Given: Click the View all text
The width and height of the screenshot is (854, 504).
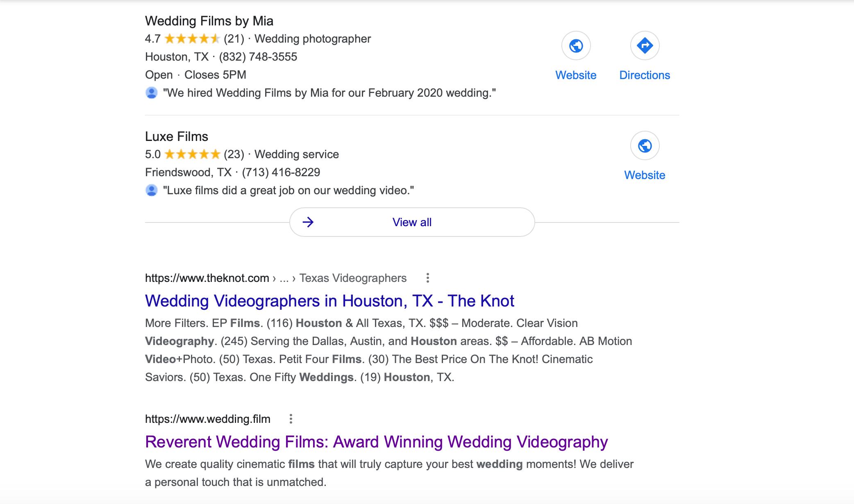Looking at the screenshot, I should [x=412, y=222].
